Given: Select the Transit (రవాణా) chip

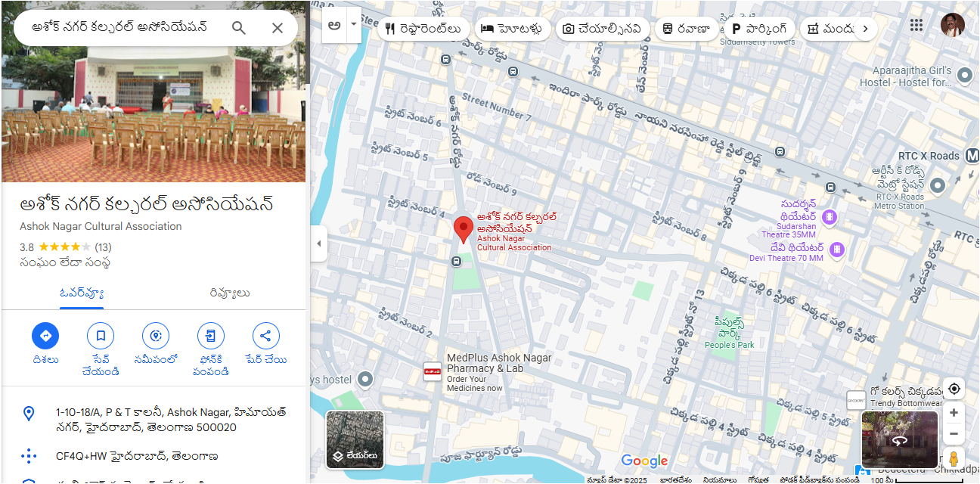Looking at the screenshot, I should click(686, 29).
